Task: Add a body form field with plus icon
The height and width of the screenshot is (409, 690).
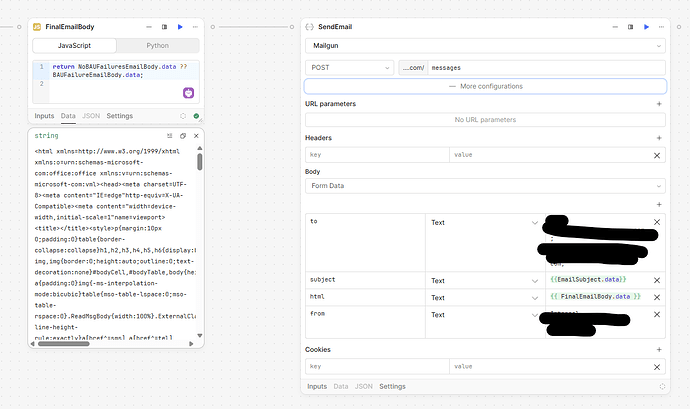Action: point(659,204)
